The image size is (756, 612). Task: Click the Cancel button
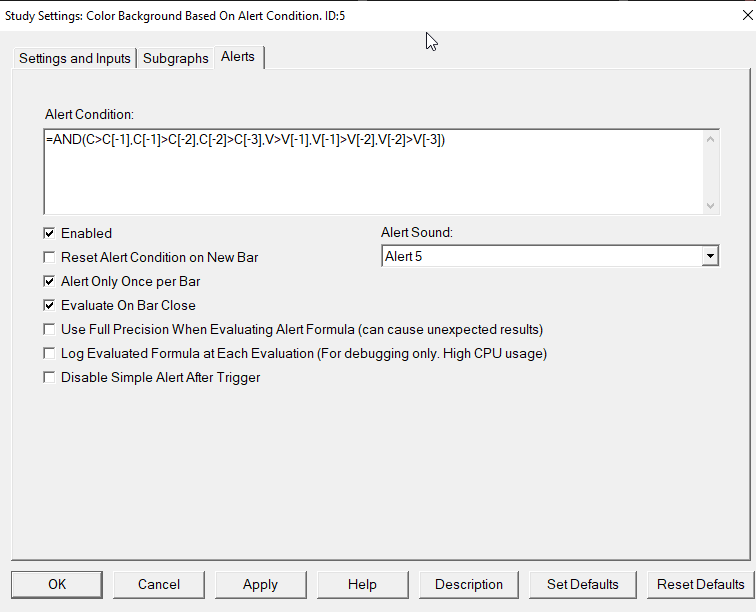[x=159, y=585]
